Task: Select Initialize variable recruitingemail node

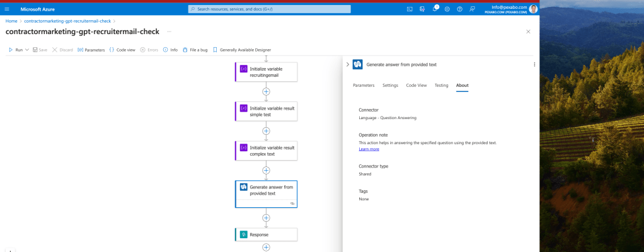Action: (x=266, y=72)
